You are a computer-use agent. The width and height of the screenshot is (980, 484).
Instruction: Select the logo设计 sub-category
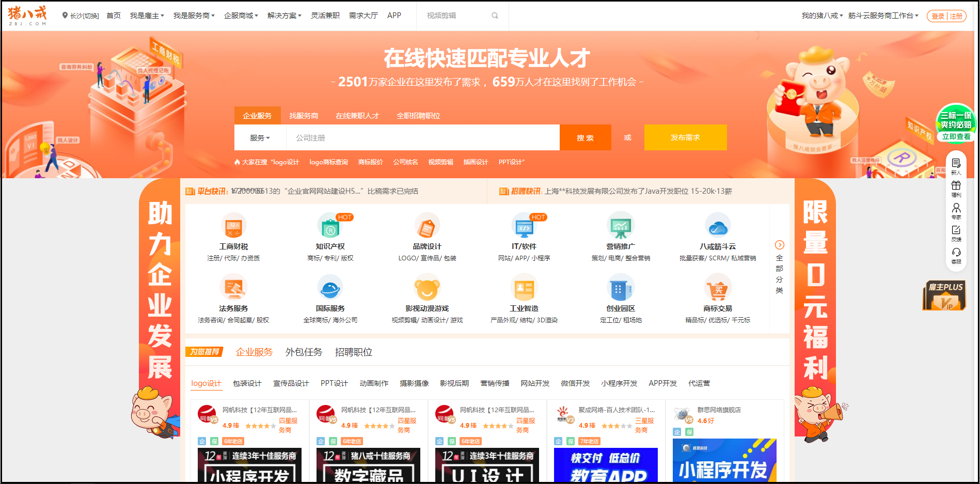[x=206, y=383]
